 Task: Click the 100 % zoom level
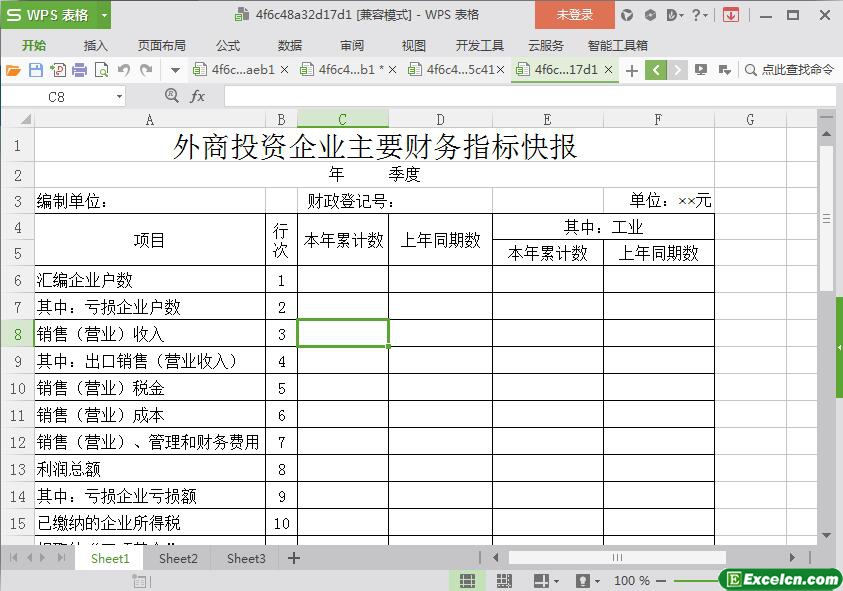click(632, 581)
